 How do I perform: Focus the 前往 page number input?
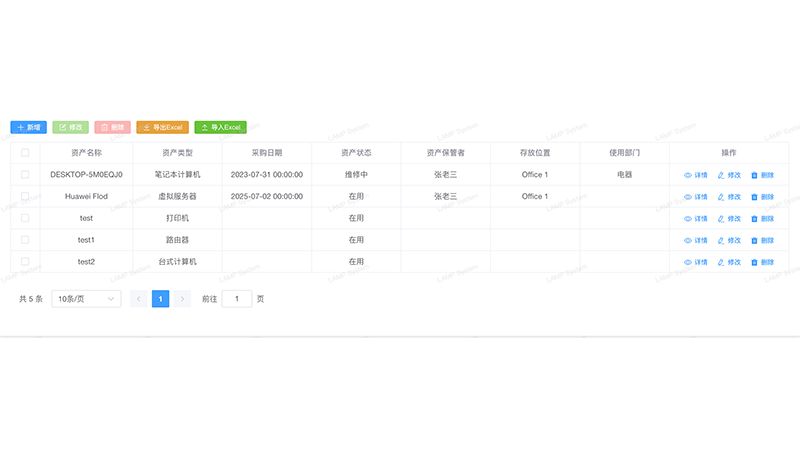237,299
